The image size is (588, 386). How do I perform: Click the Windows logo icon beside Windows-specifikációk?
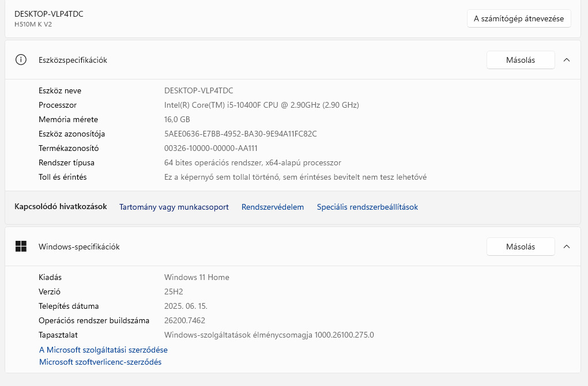21,247
